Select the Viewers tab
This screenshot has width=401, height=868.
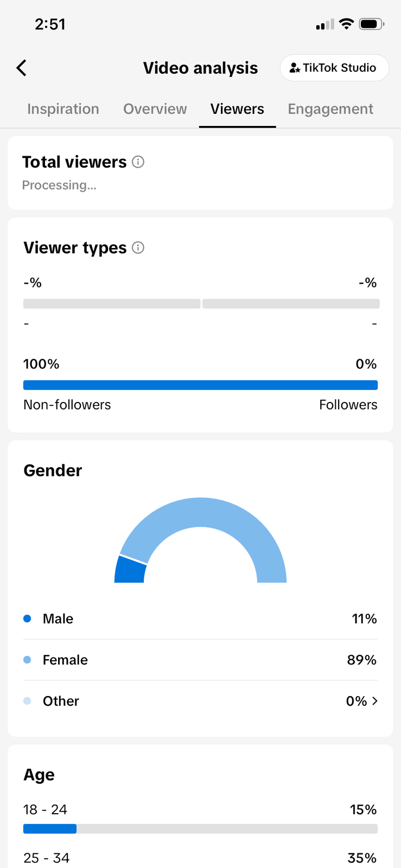pos(237,109)
